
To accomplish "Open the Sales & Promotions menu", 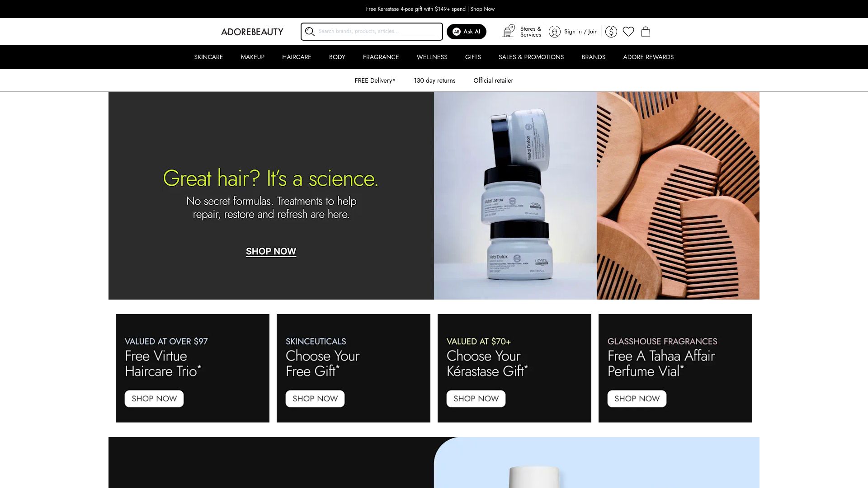I will click(531, 57).
